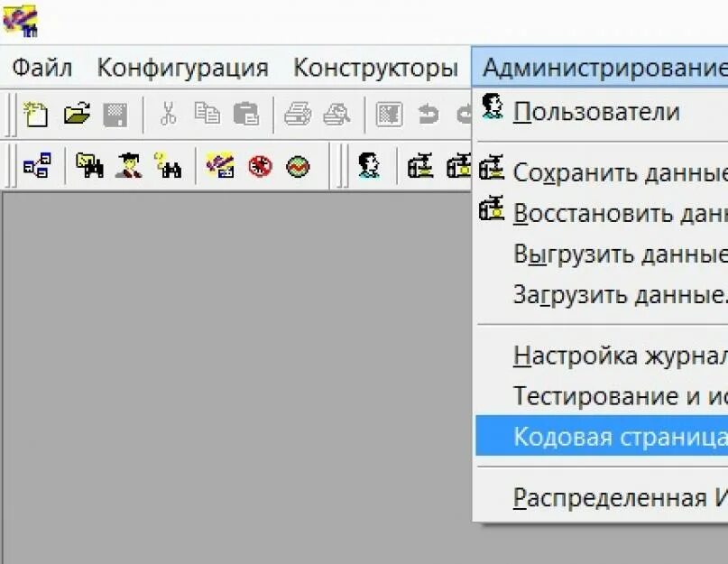Click the grayed floppy disk Save icon
Image resolution: width=728 pixels, height=564 pixels.
[x=115, y=115]
